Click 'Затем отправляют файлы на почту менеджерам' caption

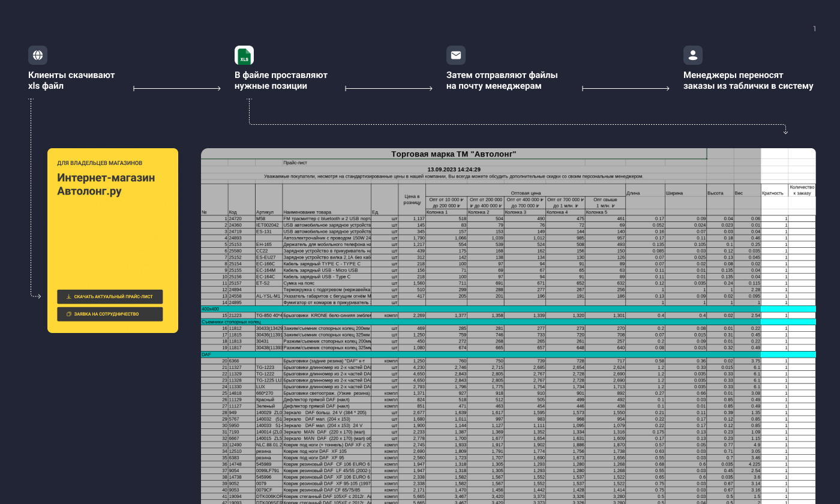(x=502, y=80)
